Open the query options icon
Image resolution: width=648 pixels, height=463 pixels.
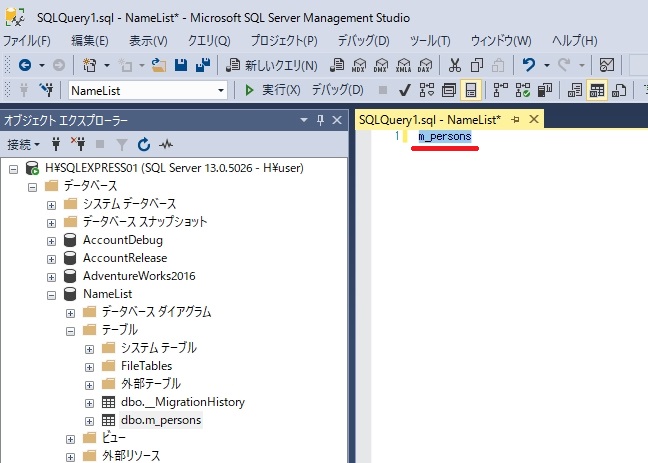coord(449,90)
